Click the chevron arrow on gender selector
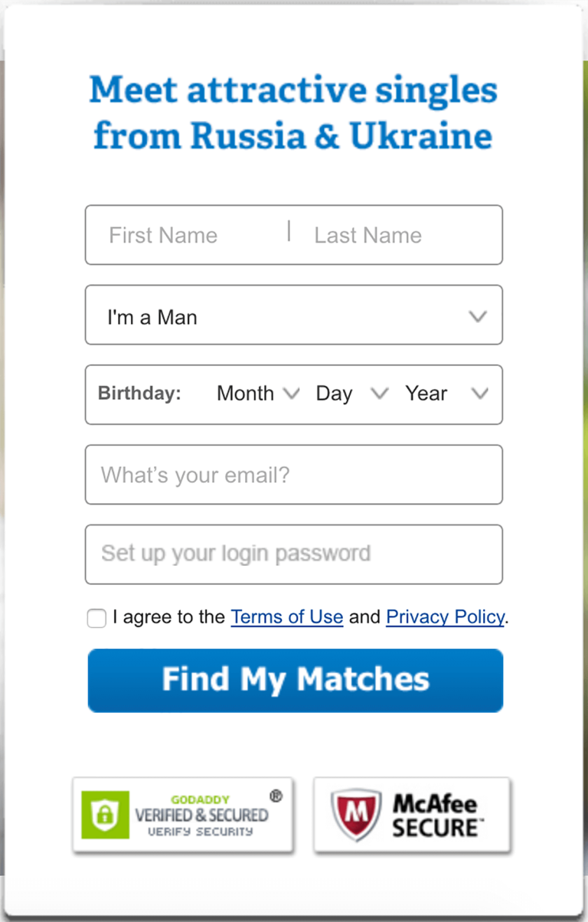Image resolution: width=588 pixels, height=922 pixels. [x=478, y=316]
